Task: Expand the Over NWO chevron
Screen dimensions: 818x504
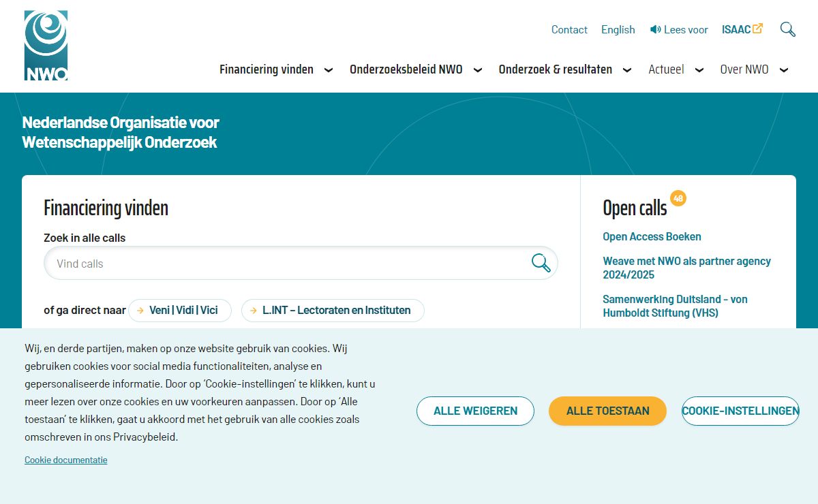Action: (784, 69)
